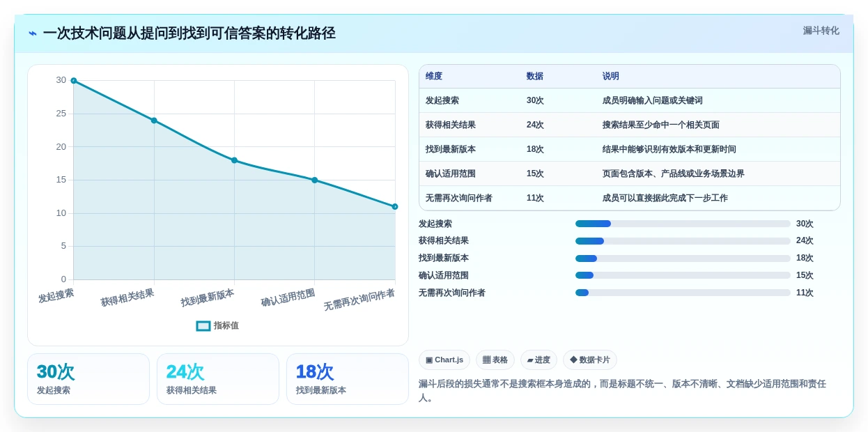868x432 pixels.
Task: Click the 30 y-axis tick label
Action: click(61, 80)
